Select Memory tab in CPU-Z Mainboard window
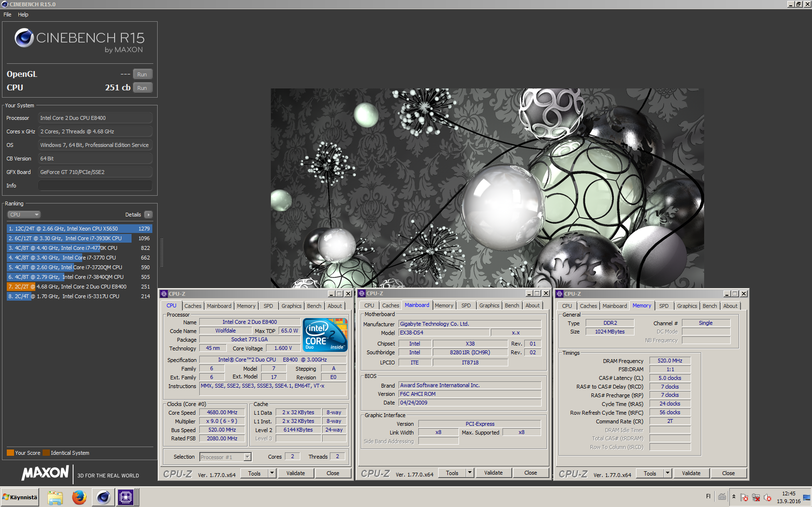812x507 pixels. 444,305
